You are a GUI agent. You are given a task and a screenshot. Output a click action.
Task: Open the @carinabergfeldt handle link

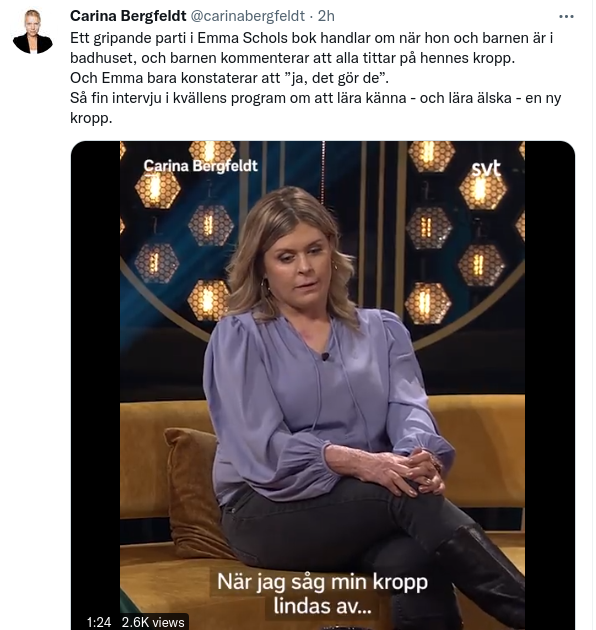[247, 16]
